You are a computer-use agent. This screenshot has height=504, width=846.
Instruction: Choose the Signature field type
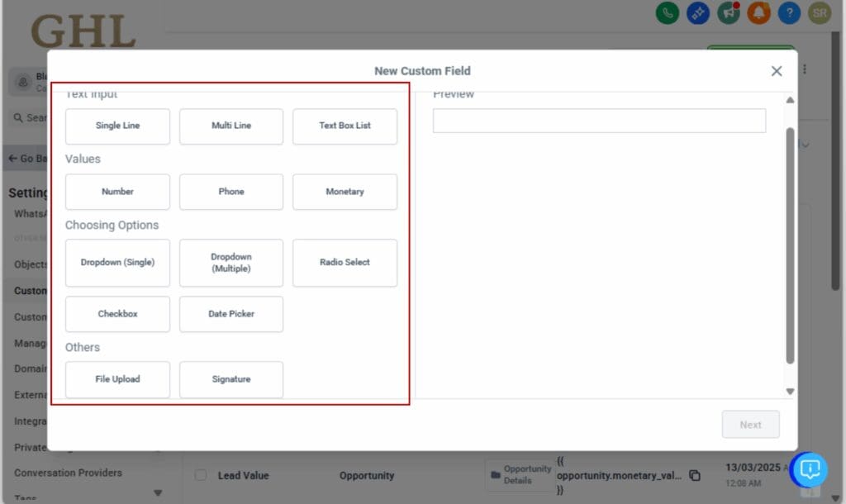pyautogui.click(x=231, y=379)
